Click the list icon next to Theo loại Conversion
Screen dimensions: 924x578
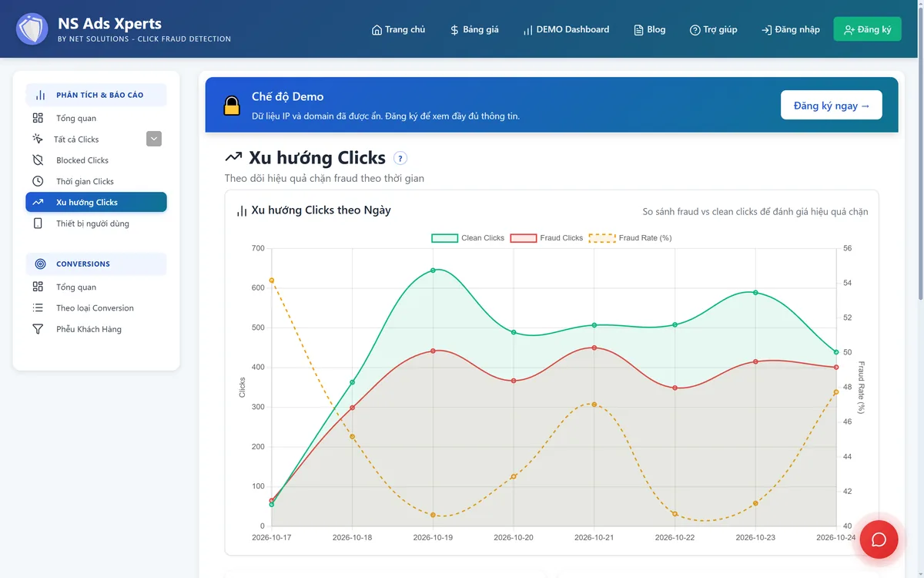point(38,307)
